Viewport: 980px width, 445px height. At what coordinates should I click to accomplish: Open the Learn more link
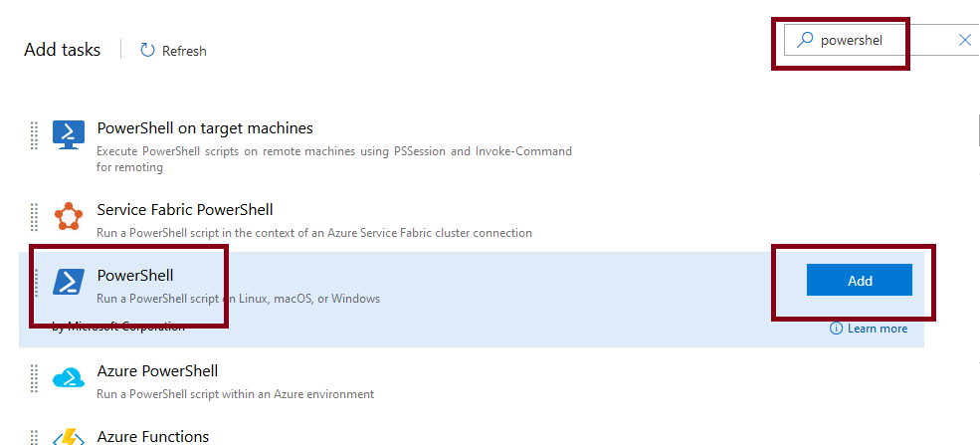coord(877,329)
